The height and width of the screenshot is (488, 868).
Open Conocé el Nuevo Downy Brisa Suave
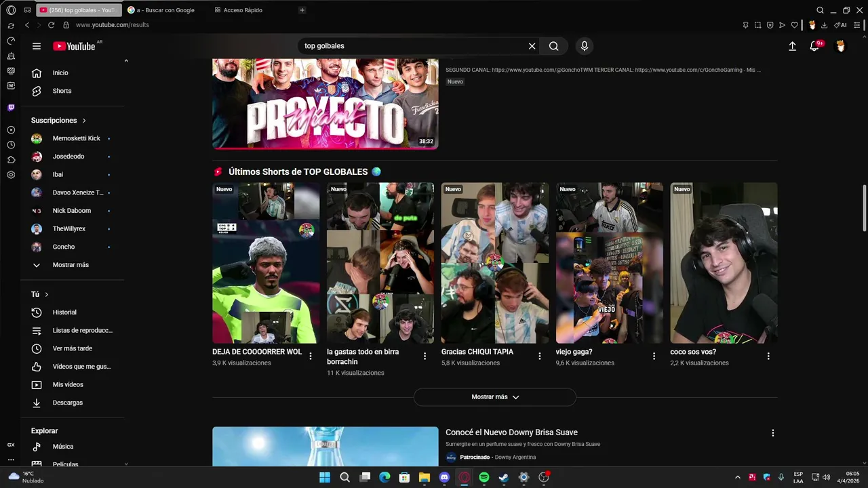pyautogui.click(x=511, y=432)
